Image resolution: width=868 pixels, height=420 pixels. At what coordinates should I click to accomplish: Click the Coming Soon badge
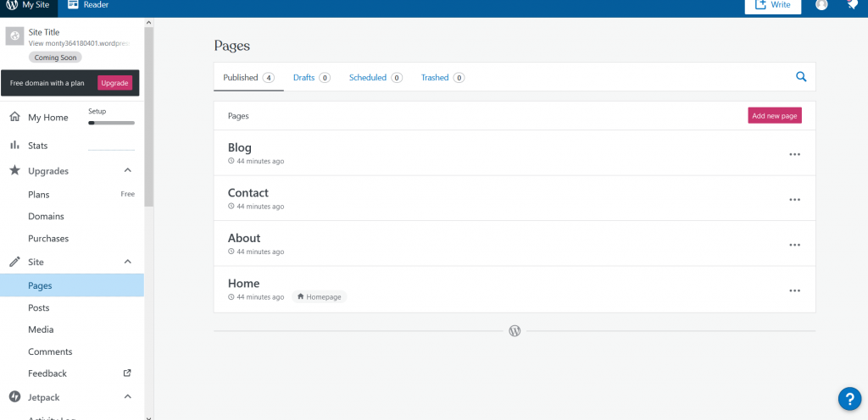tap(55, 58)
